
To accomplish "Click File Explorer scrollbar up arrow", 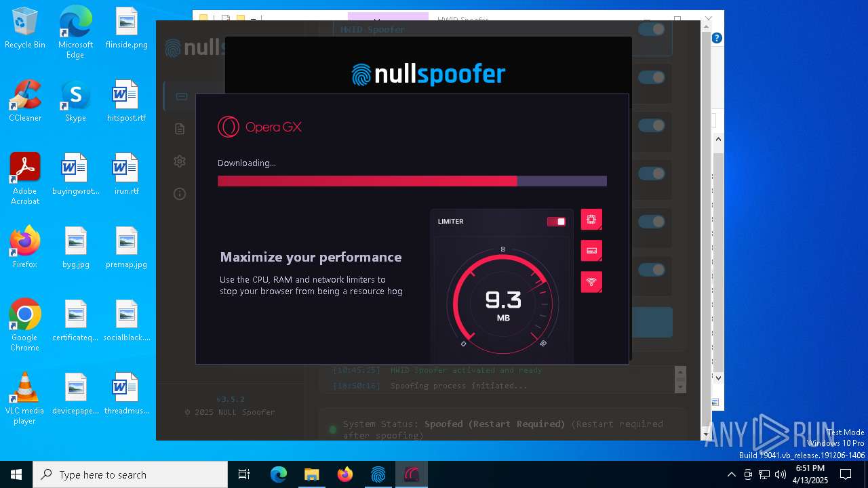I will click(x=719, y=138).
